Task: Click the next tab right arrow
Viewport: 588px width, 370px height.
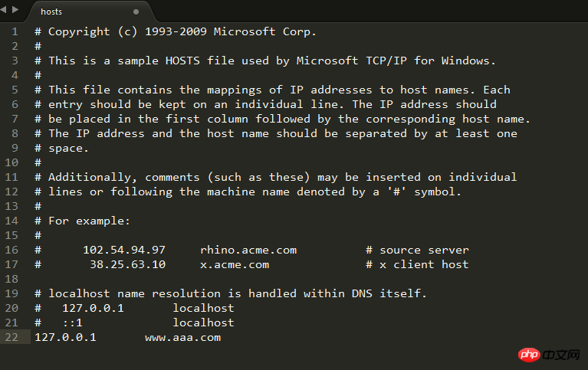Action: click(x=15, y=9)
